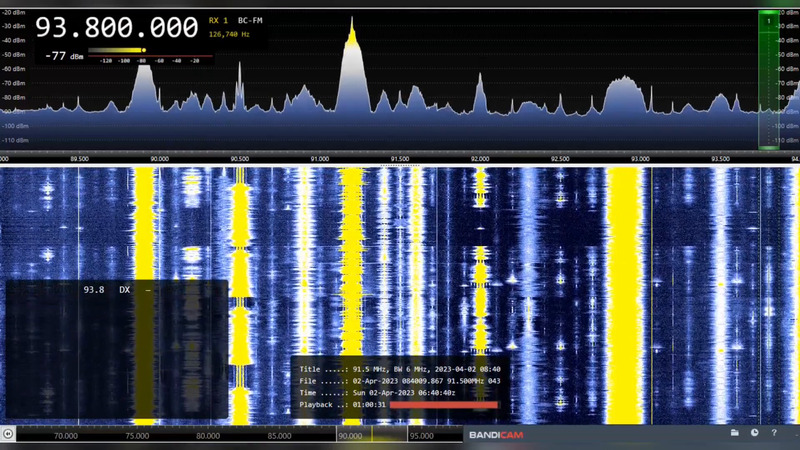
Task: Click the RX 1 receiver label
Action: tap(218, 20)
